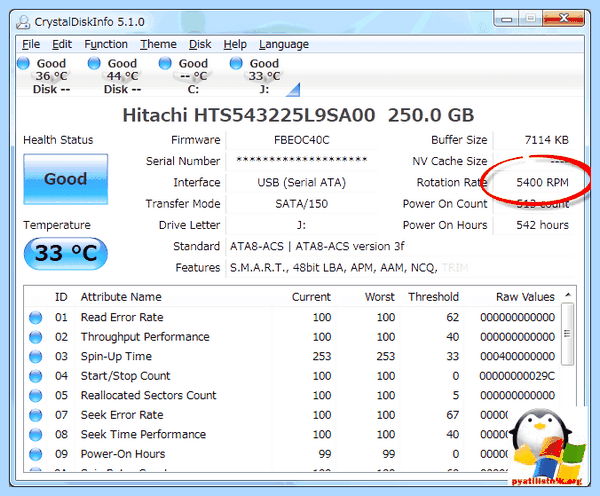The width and height of the screenshot is (600, 496).
Task: Click the masked serial number field
Action: pyautogui.click(x=302, y=161)
